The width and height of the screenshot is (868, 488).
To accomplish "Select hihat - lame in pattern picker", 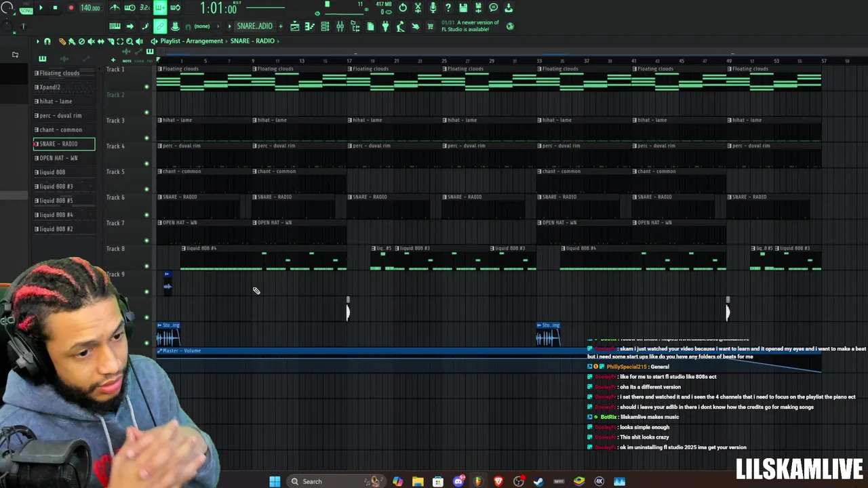I will click(64, 102).
